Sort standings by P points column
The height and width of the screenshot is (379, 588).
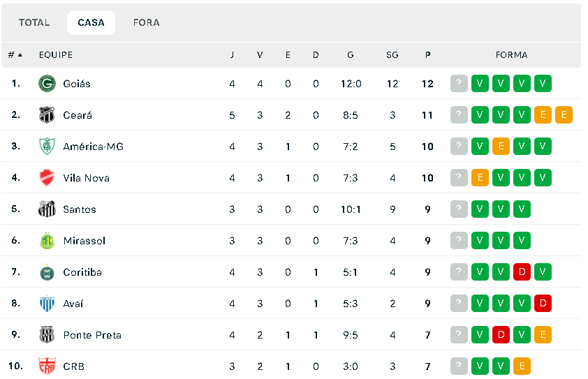coord(427,54)
